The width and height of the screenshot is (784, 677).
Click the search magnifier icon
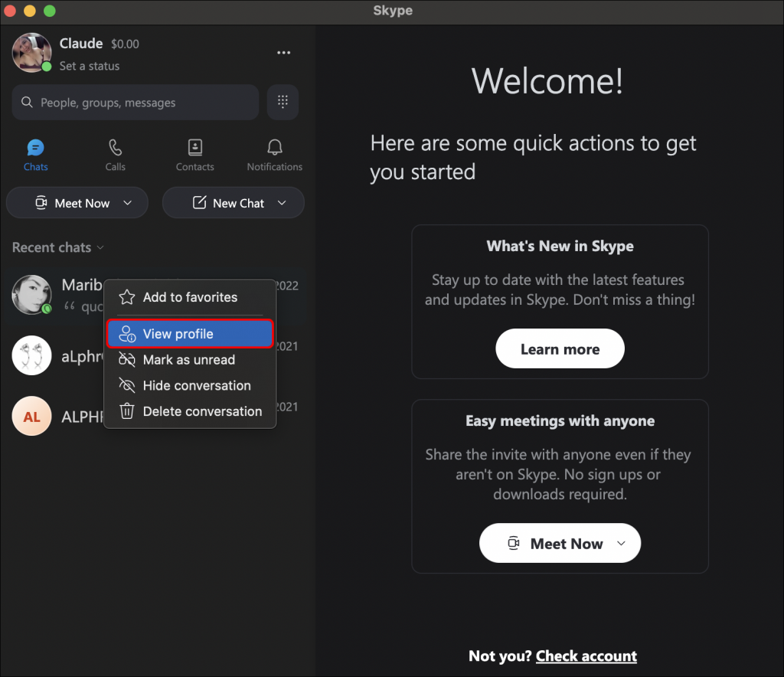[27, 102]
